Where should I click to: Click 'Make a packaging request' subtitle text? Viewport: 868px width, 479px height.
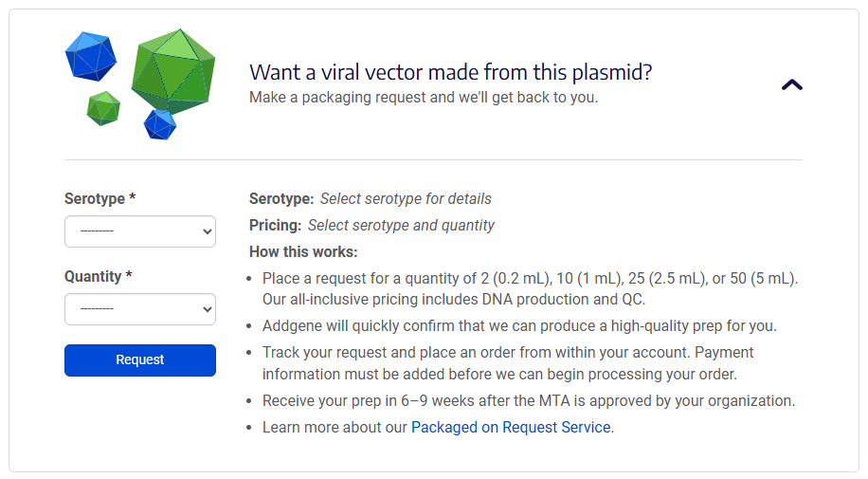point(423,97)
